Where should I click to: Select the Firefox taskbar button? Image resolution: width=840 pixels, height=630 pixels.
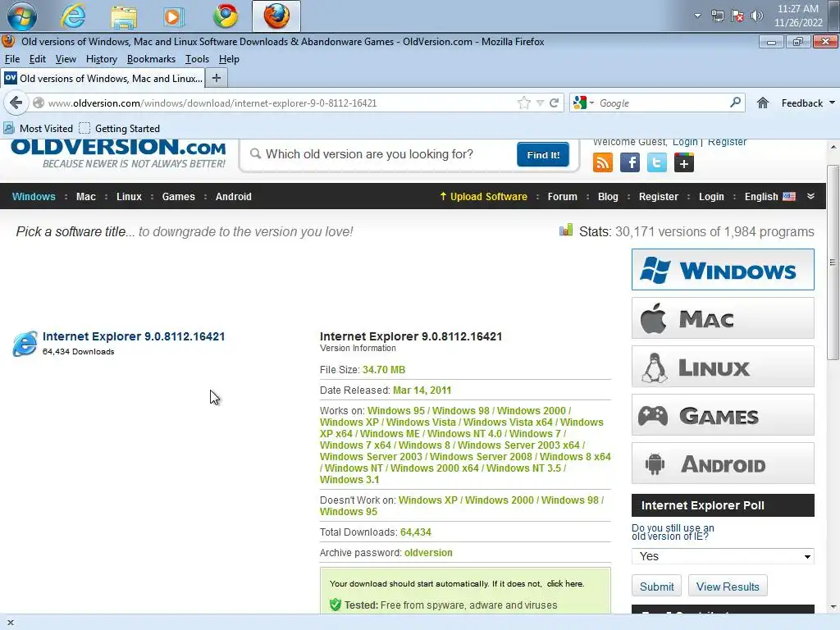(x=276, y=16)
